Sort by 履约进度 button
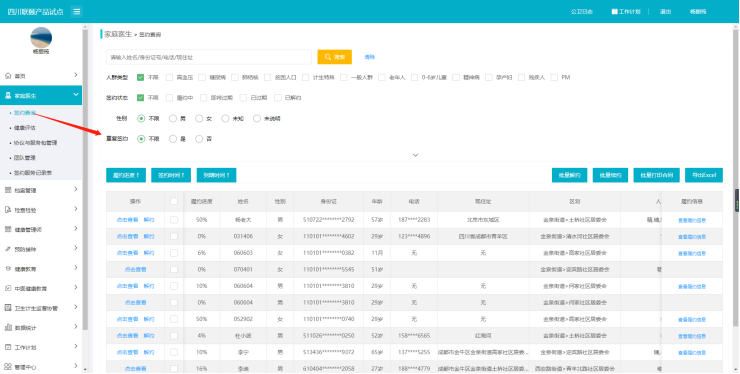740x374 pixels. tap(126, 175)
